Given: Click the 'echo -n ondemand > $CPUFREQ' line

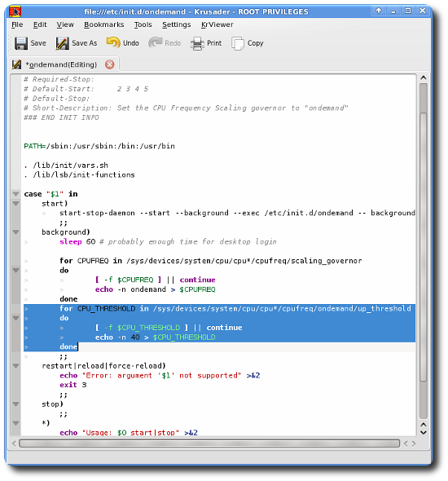Looking at the screenshot, I should coord(155,289).
